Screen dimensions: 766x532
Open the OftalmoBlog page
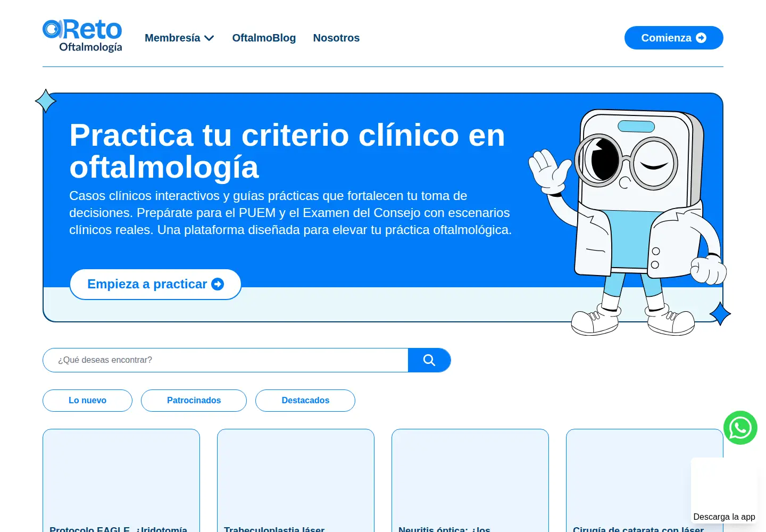[264, 38]
